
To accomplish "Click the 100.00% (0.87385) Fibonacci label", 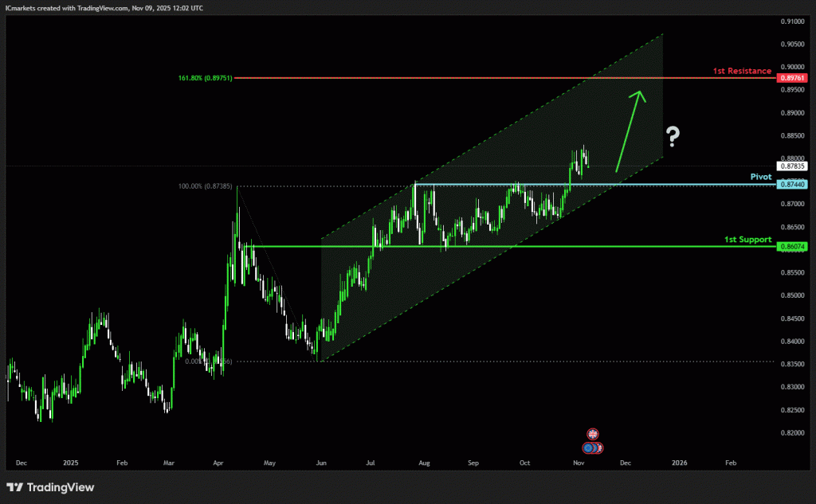I will (x=206, y=186).
